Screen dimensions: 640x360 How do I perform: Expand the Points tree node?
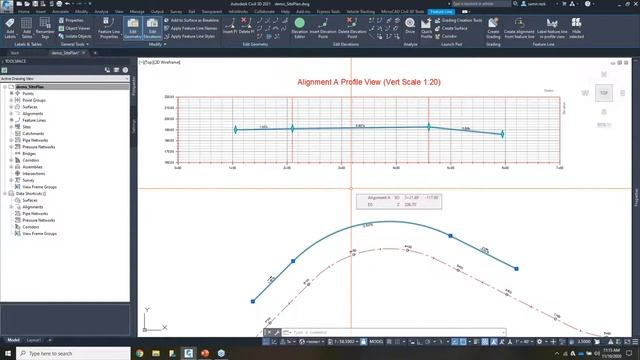[11, 93]
